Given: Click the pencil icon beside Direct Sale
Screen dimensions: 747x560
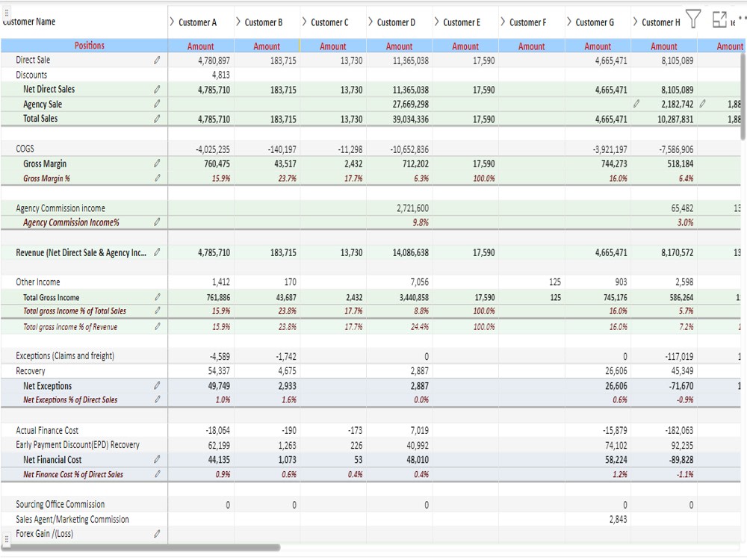Looking at the screenshot, I should (157, 60).
